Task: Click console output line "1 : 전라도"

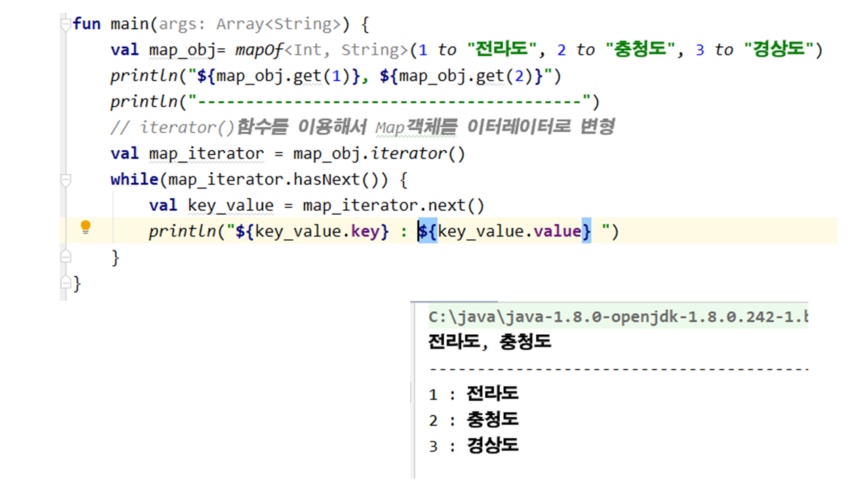Action: tap(473, 394)
